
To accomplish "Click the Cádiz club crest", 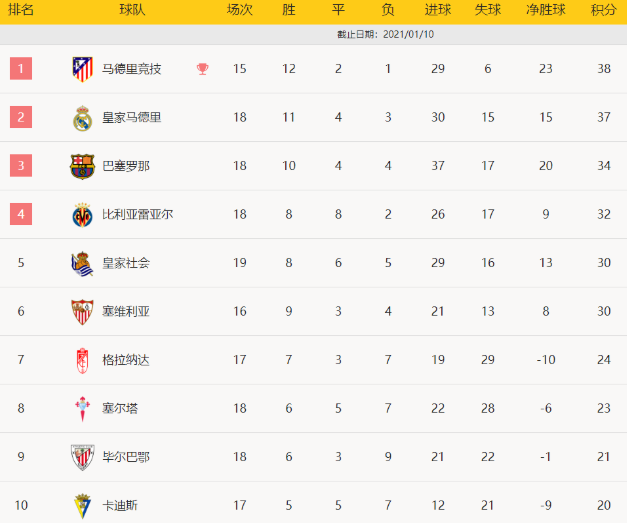I will [x=82, y=505].
